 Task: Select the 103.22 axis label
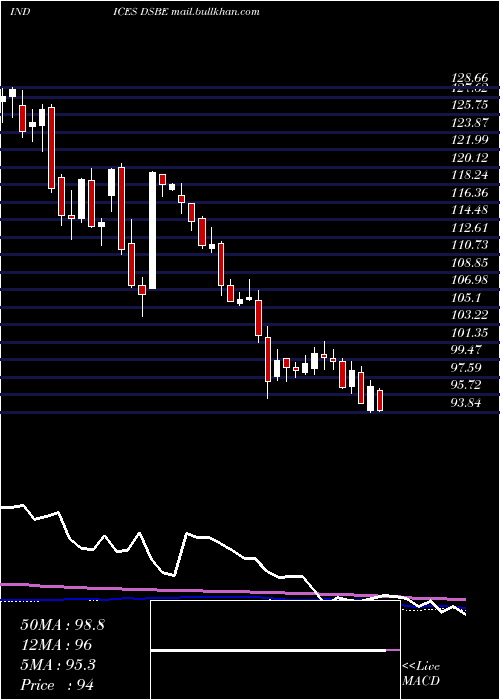(x=470, y=316)
